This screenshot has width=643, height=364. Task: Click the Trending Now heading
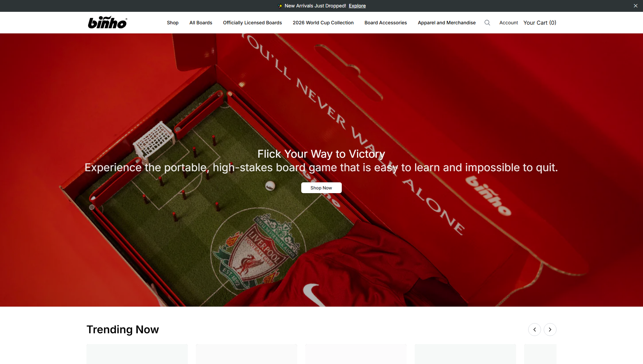(x=123, y=330)
